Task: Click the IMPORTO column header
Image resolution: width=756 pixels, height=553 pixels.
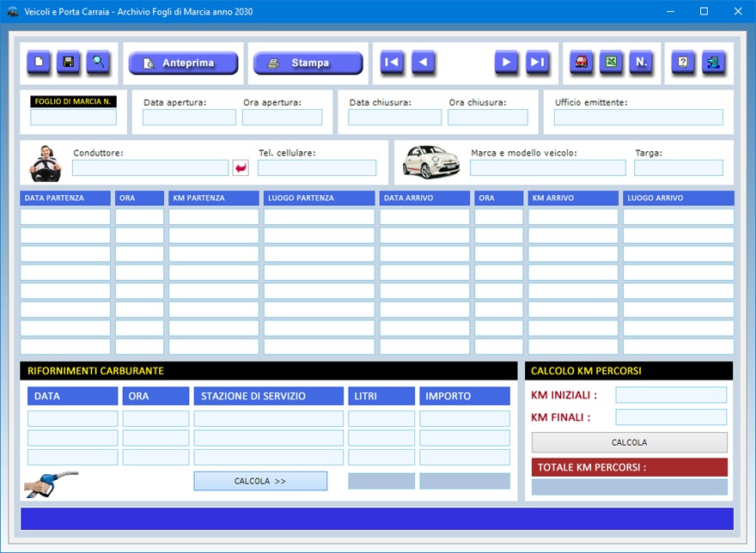Action: pyautogui.click(x=465, y=396)
